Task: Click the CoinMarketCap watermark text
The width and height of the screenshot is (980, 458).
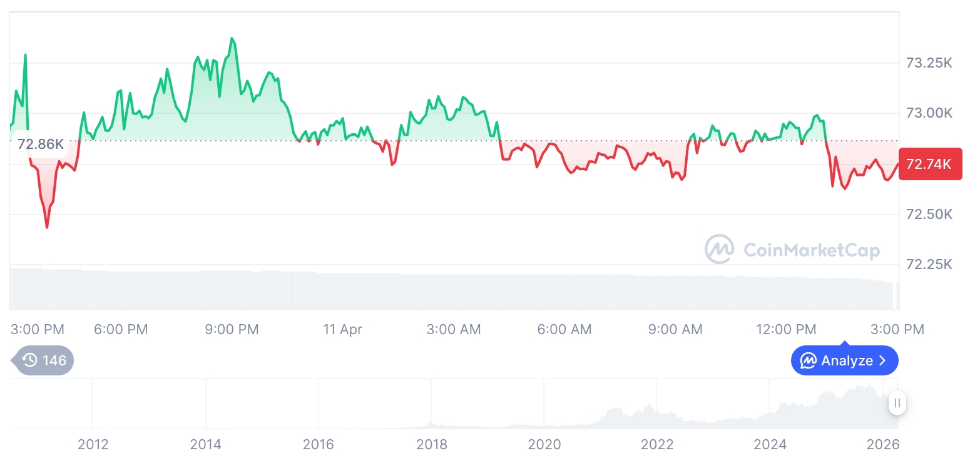Action: tap(811, 250)
